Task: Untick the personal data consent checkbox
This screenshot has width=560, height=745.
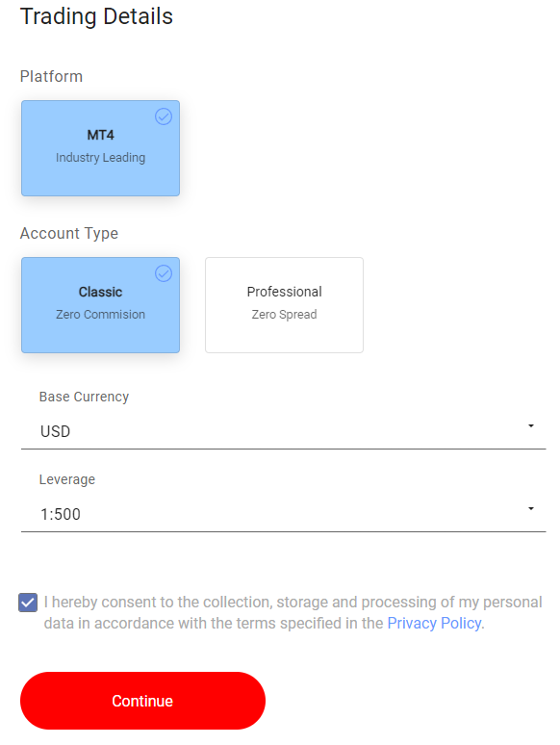Action: pyautogui.click(x=28, y=603)
